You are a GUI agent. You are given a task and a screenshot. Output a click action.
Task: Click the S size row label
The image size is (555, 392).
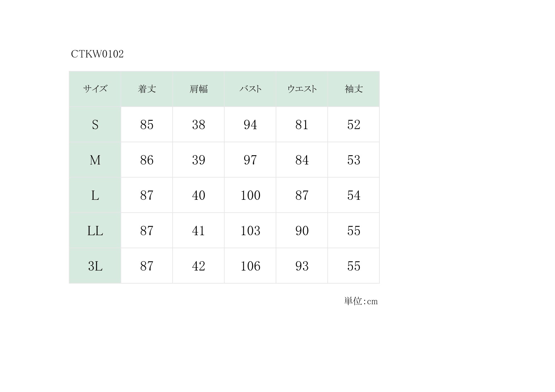coord(95,125)
